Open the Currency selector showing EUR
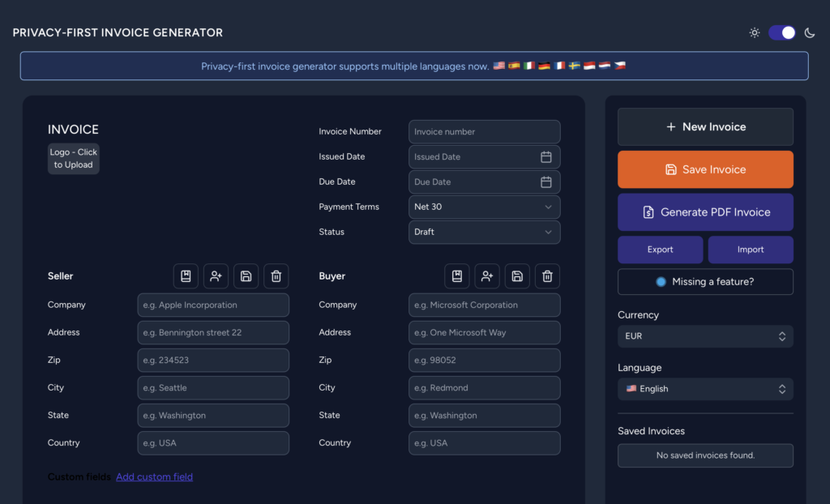 click(705, 336)
